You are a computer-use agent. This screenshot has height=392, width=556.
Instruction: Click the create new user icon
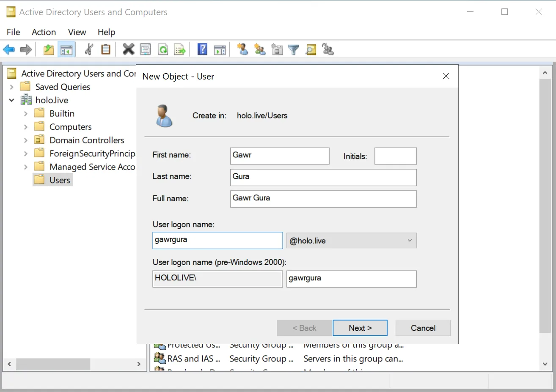(x=242, y=49)
